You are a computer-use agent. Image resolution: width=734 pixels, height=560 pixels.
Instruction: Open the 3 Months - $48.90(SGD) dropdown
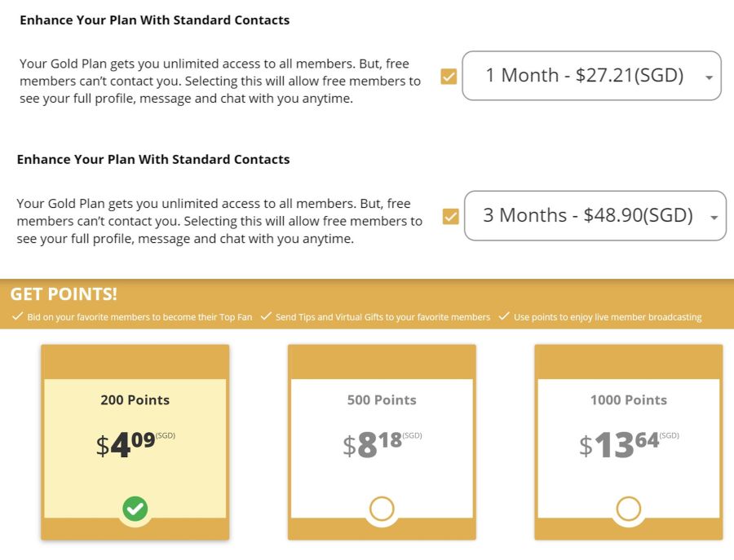tap(595, 216)
